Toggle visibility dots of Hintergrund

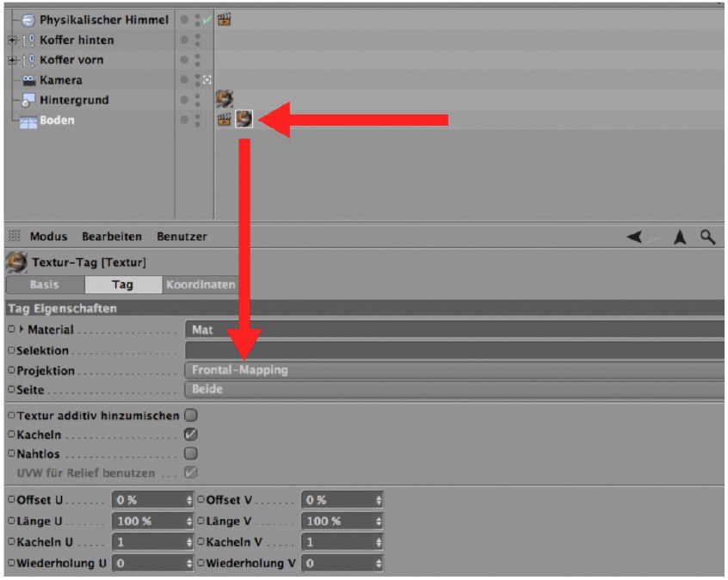pos(197,100)
